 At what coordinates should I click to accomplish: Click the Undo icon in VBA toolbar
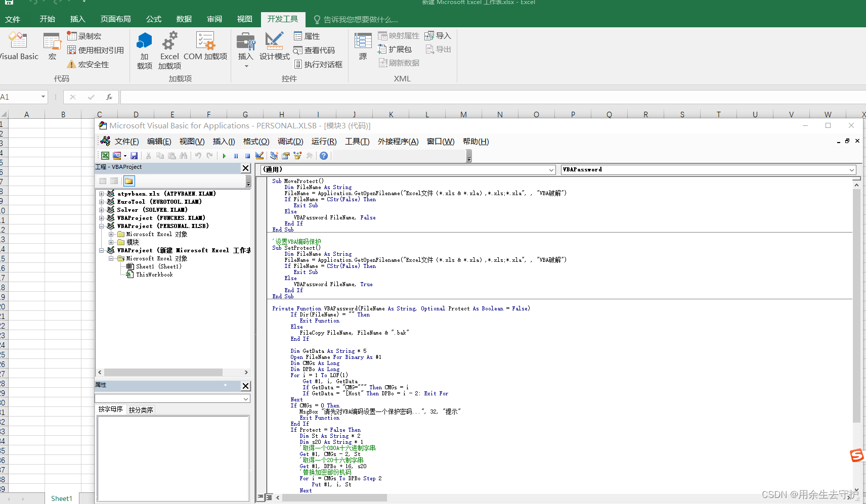pyautogui.click(x=198, y=156)
